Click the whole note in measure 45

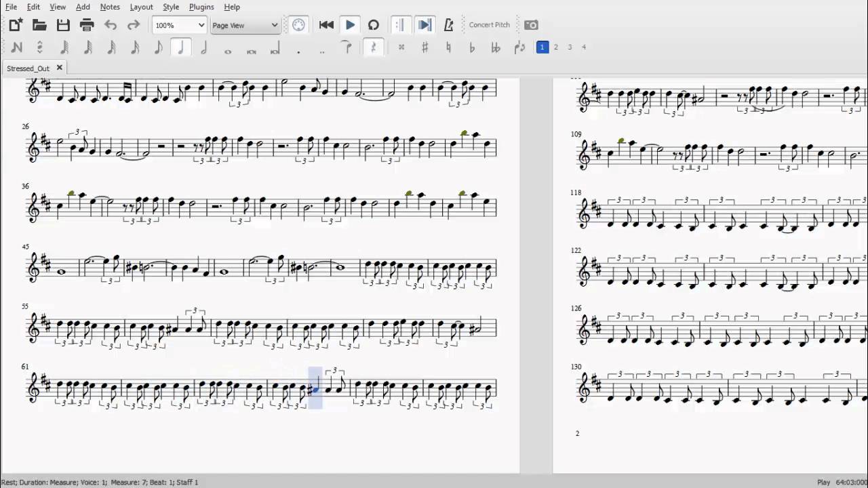(x=62, y=272)
